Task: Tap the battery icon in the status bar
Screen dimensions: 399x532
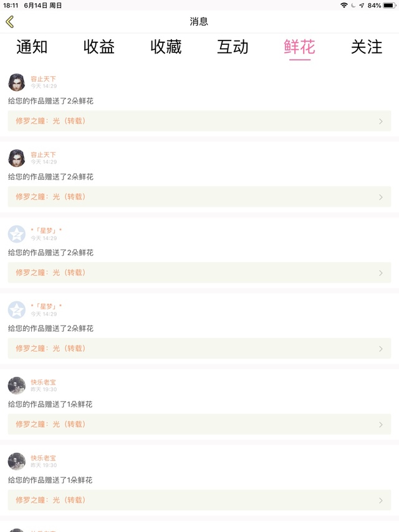Action: click(390, 5)
